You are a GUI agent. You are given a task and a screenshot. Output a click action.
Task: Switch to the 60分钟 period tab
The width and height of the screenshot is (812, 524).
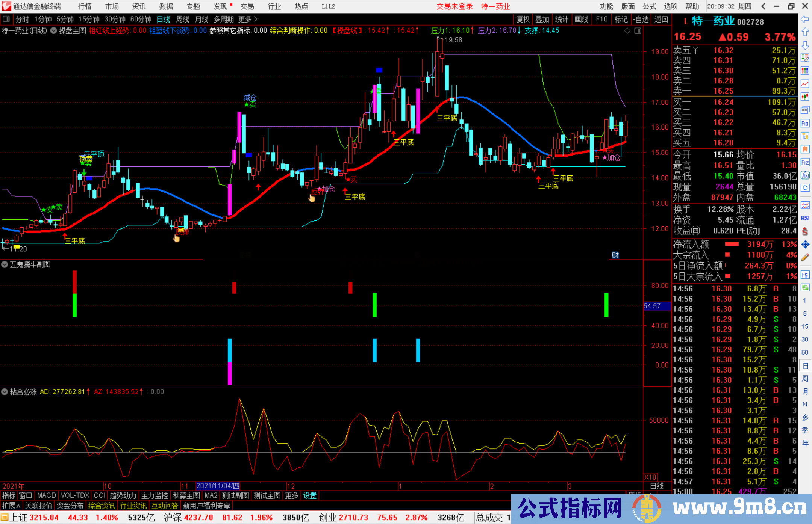(141, 19)
